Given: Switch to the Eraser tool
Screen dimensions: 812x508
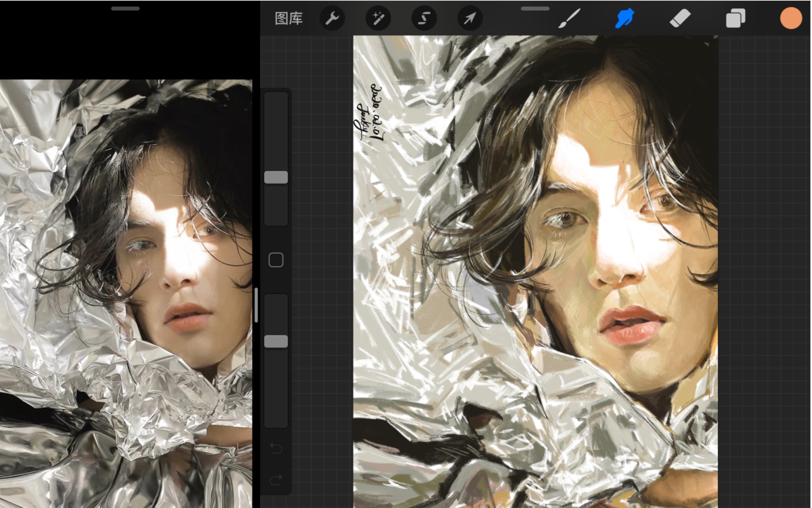Looking at the screenshot, I should [680, 18].
